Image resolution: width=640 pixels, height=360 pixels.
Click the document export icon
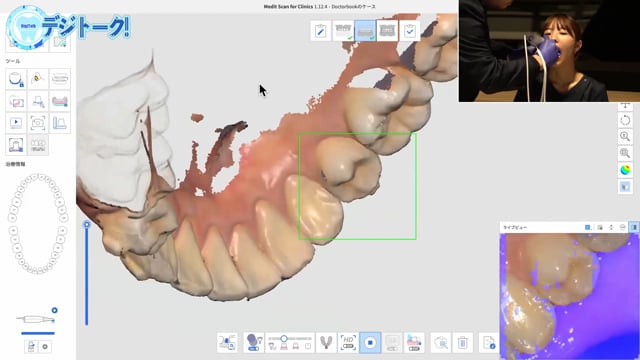[488, 342]
